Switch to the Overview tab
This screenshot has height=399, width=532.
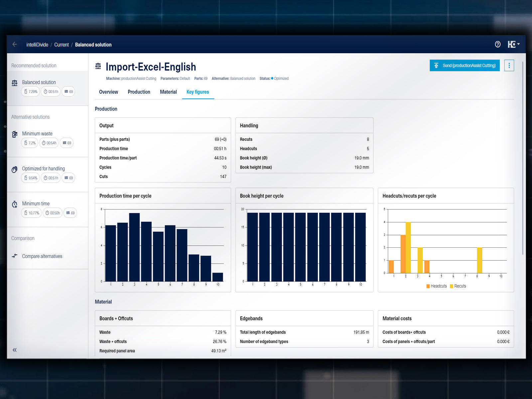[x=108, y=92]
